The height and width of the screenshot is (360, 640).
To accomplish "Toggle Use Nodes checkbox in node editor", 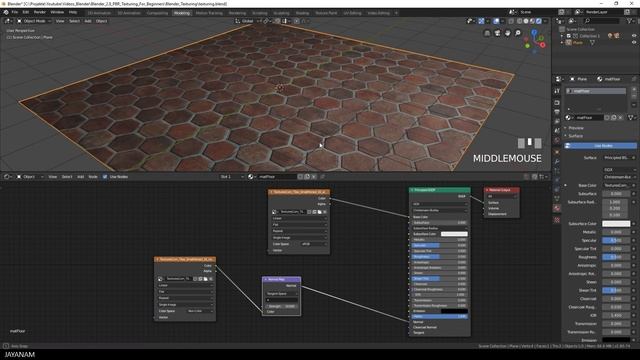I will [x=105, y=177].
